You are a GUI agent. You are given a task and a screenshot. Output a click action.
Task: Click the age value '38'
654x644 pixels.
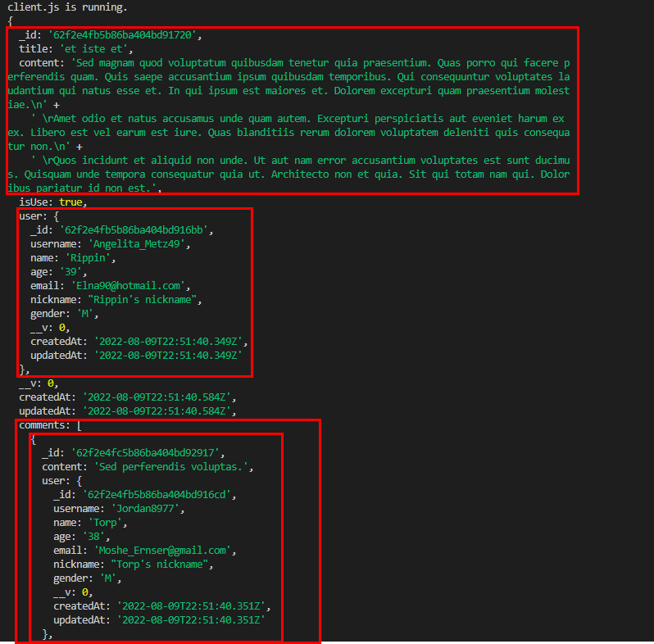[93, 537]
